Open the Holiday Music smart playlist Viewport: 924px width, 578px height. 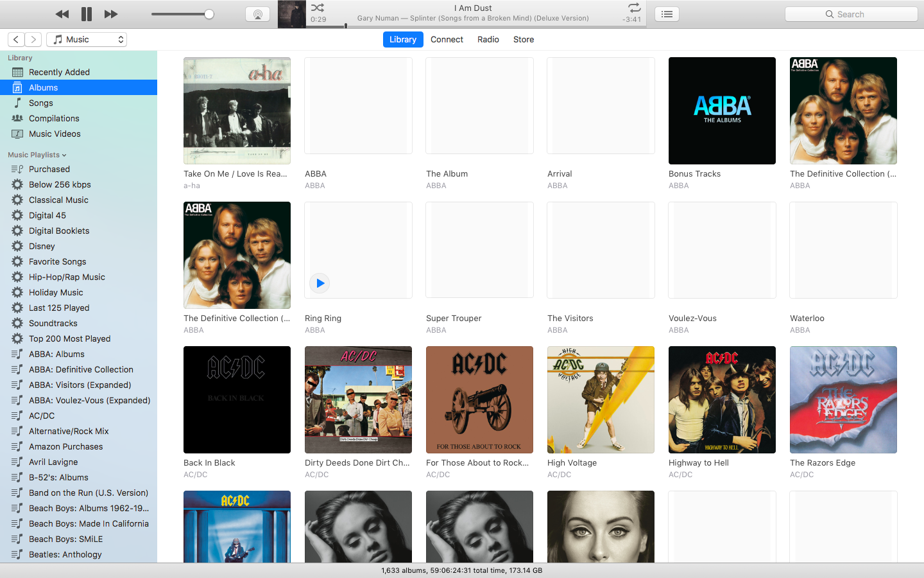pos(78,292)
